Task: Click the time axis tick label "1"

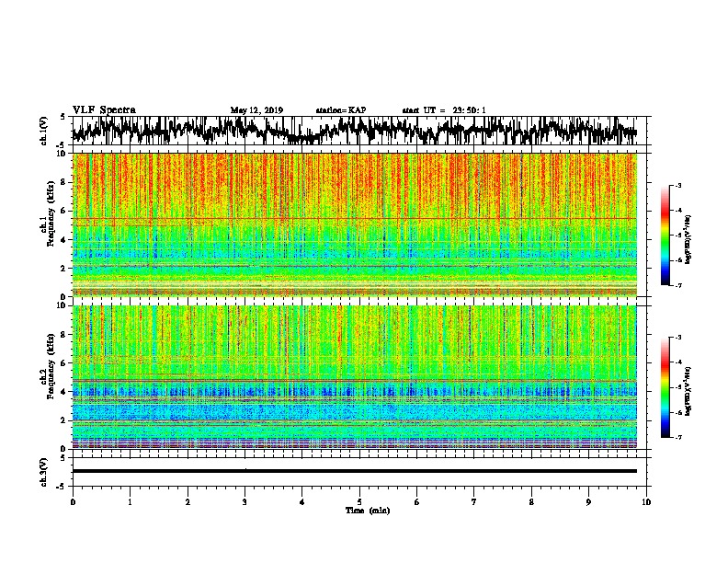Action: (x=130, y=502)
